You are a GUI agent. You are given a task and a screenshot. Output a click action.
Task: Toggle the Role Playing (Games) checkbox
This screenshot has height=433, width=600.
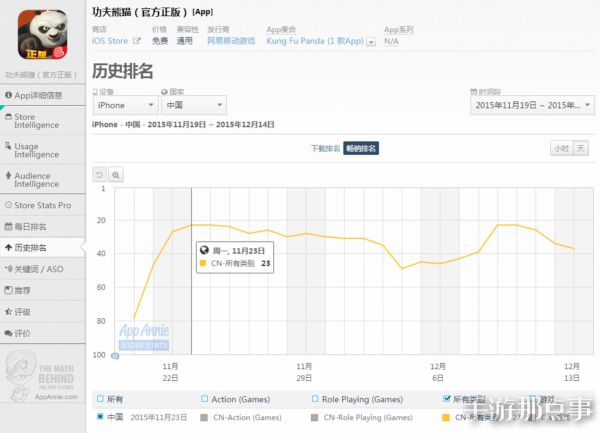pos(315,399)
